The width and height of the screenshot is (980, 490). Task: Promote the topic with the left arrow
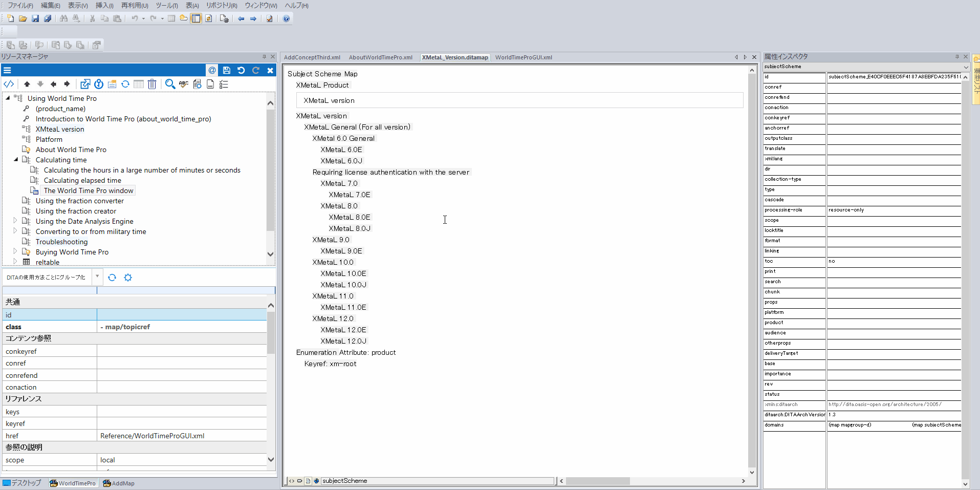(x=53, y=84)
